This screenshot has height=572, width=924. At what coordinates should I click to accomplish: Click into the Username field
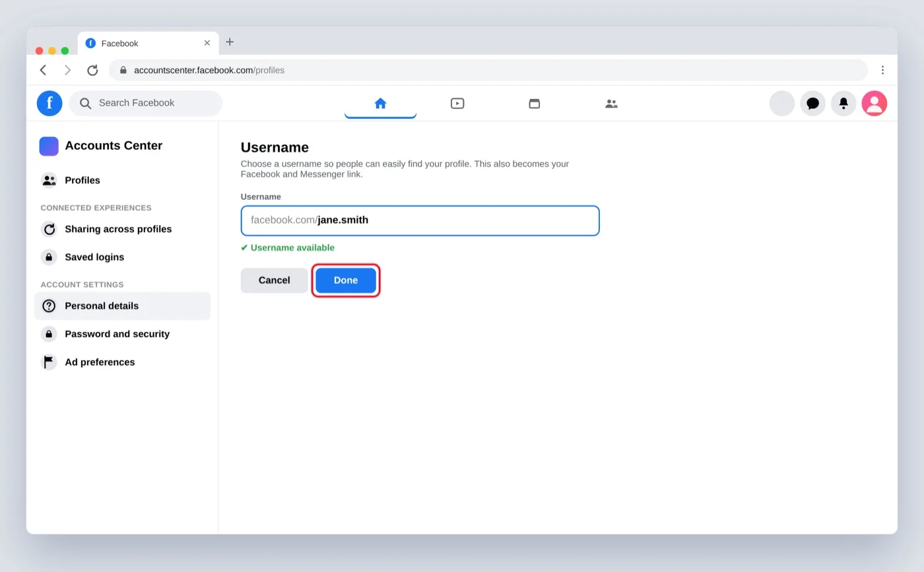pyautogui.click(x=420, y=220)
